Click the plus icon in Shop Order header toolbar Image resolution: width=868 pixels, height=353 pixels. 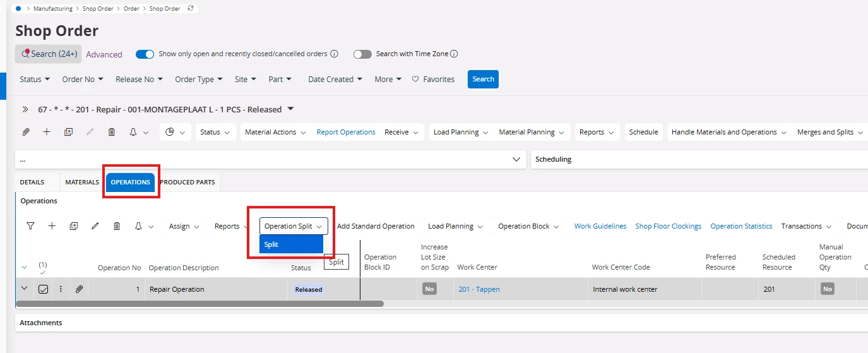[47, 132]
